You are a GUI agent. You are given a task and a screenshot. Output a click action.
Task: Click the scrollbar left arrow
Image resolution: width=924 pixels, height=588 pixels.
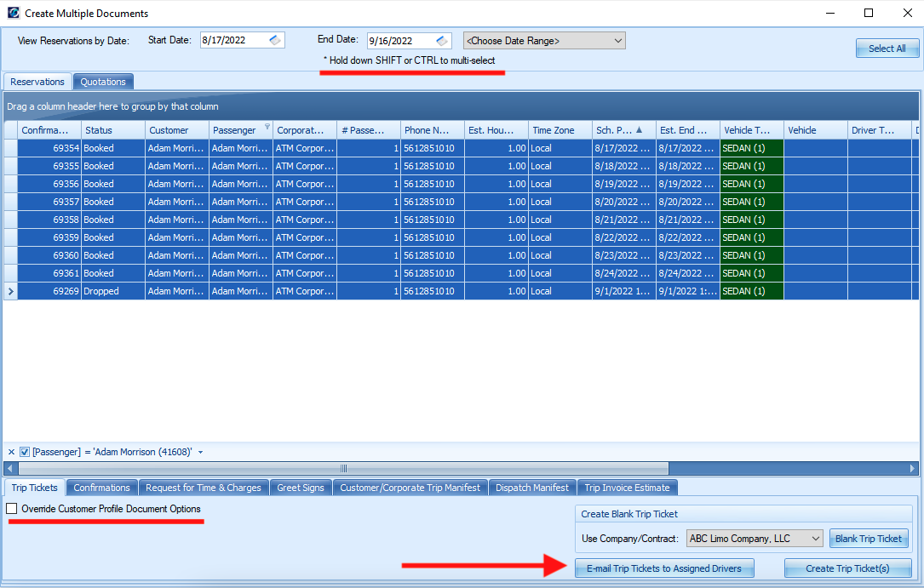(x=9, y=469)
